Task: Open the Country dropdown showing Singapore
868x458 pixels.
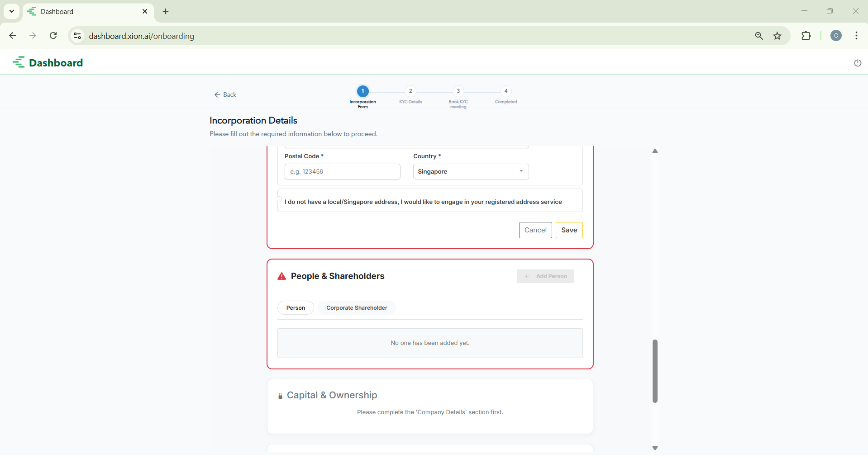Action: (x=470, y=172)
